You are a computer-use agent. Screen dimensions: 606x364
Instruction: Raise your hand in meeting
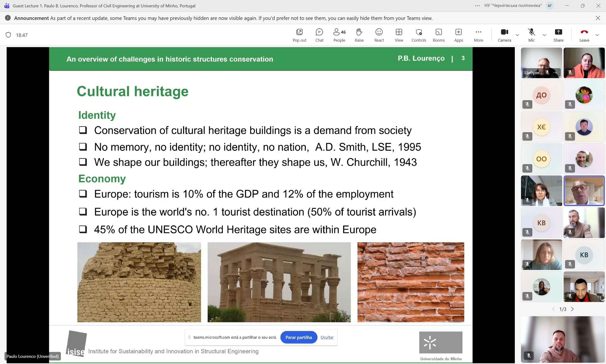coord(359,35)
